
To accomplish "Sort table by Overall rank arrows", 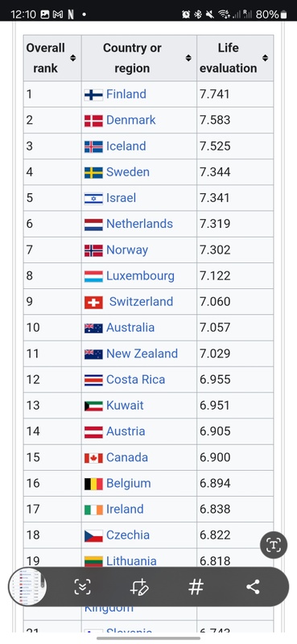I will pyautogui.click(x=72, y=58).
